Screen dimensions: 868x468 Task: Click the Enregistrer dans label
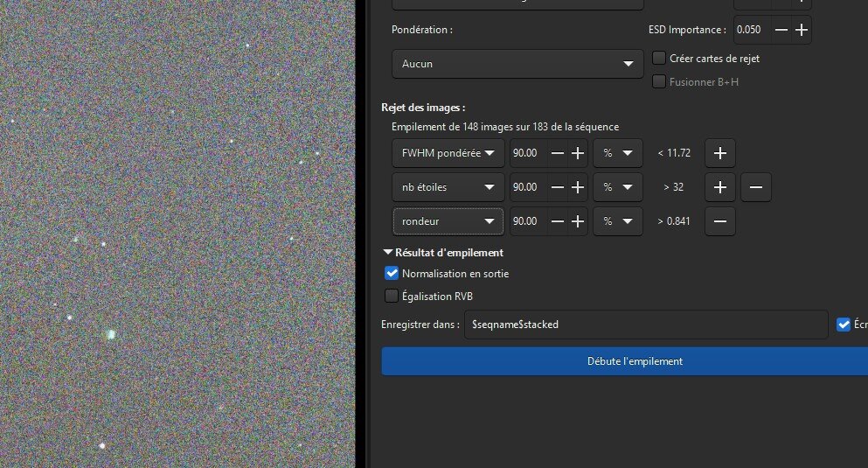(420, 325)
